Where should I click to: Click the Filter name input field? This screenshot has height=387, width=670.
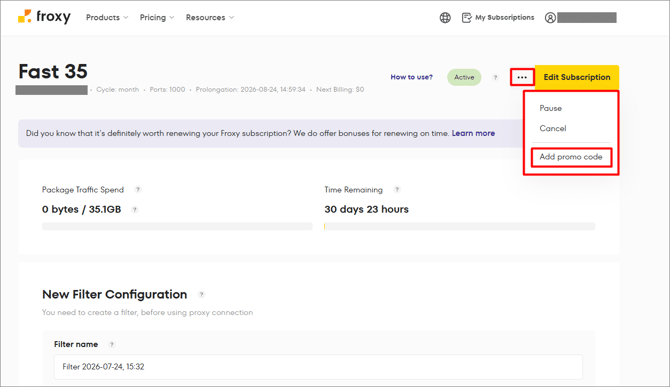point(318,366)
